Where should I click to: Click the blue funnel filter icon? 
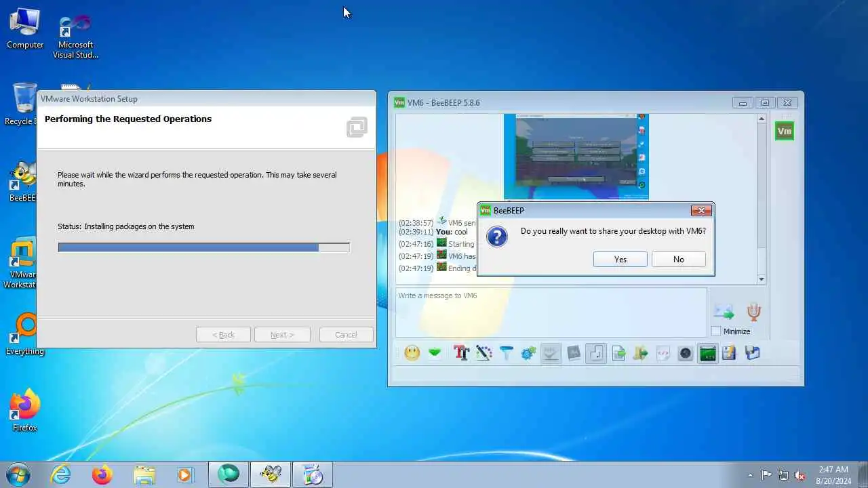click(506, 353)
